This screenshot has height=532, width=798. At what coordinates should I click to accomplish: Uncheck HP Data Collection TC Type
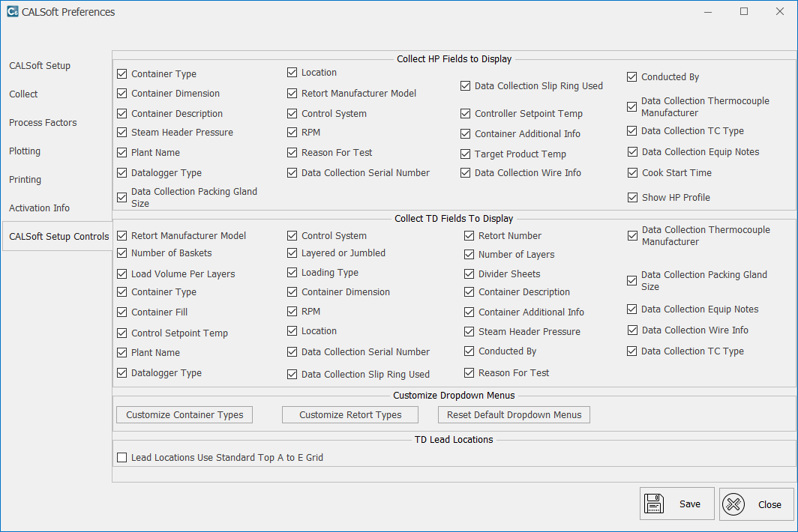[x=632, y=130]
